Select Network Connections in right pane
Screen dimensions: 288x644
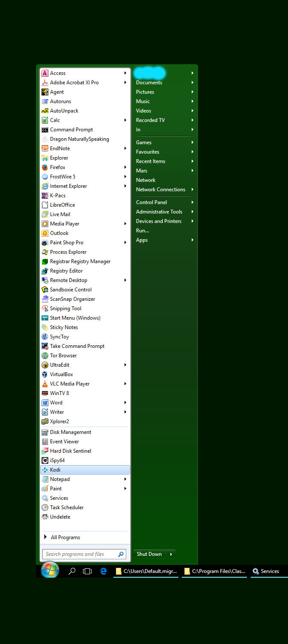160,190
